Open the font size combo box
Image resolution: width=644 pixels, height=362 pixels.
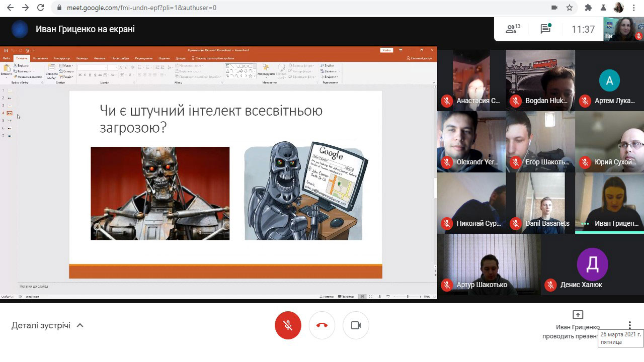(x=114, y=67)
